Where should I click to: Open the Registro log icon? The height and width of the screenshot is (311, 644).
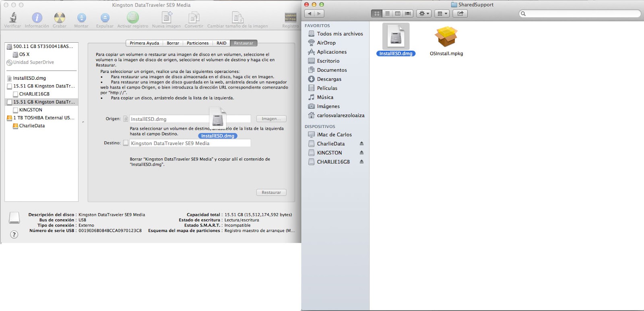coord(291,17)
